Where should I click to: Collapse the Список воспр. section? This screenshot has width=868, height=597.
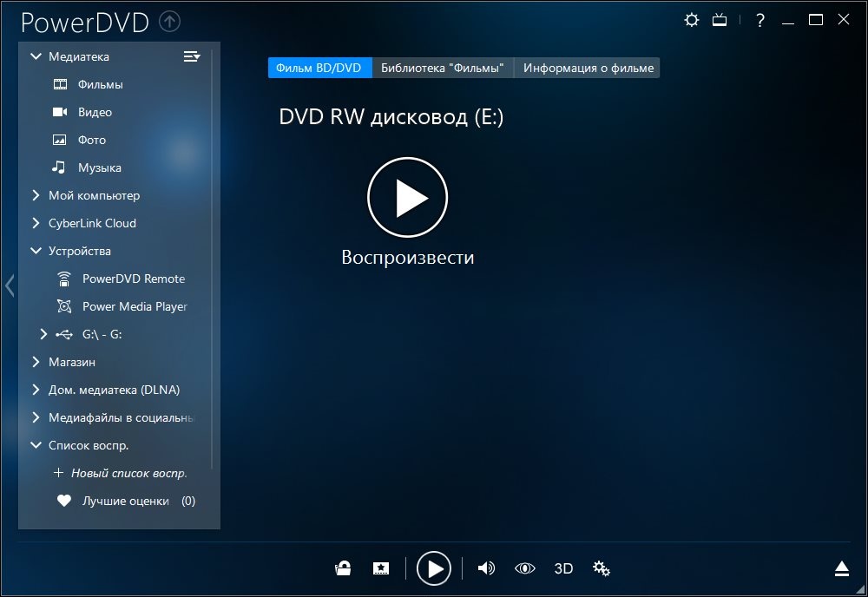click(36, 445)
